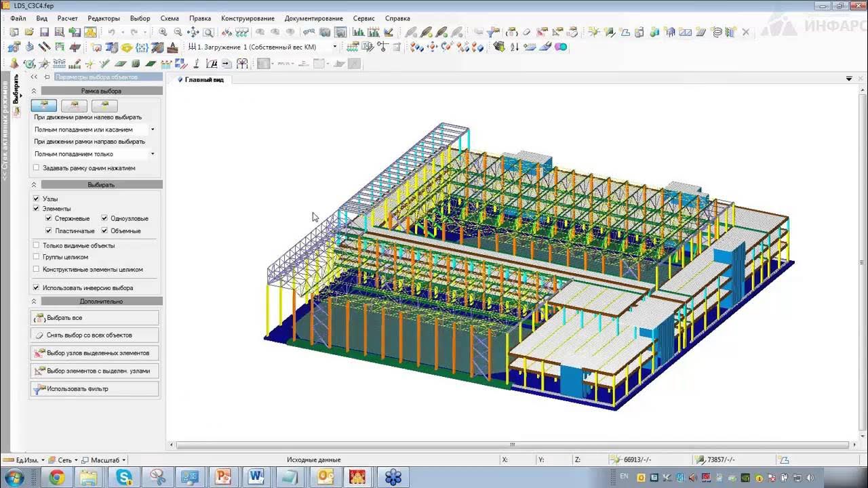Viewport: 868px width, 488px height.
Task: Open Chrome from the taskbar
Action: click(56, 477)
